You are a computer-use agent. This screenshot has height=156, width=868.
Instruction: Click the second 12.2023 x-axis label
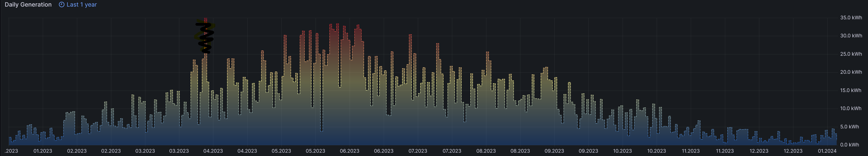[793, 151]
